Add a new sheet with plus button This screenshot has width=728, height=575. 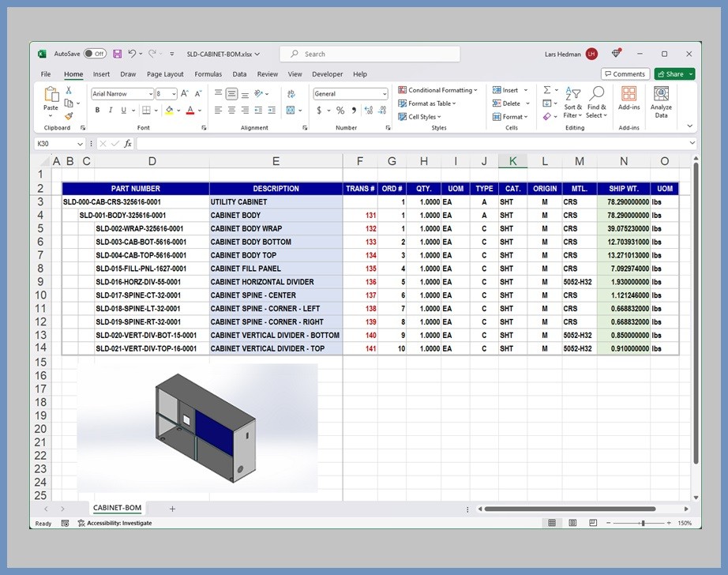click(x=172, y=509)
